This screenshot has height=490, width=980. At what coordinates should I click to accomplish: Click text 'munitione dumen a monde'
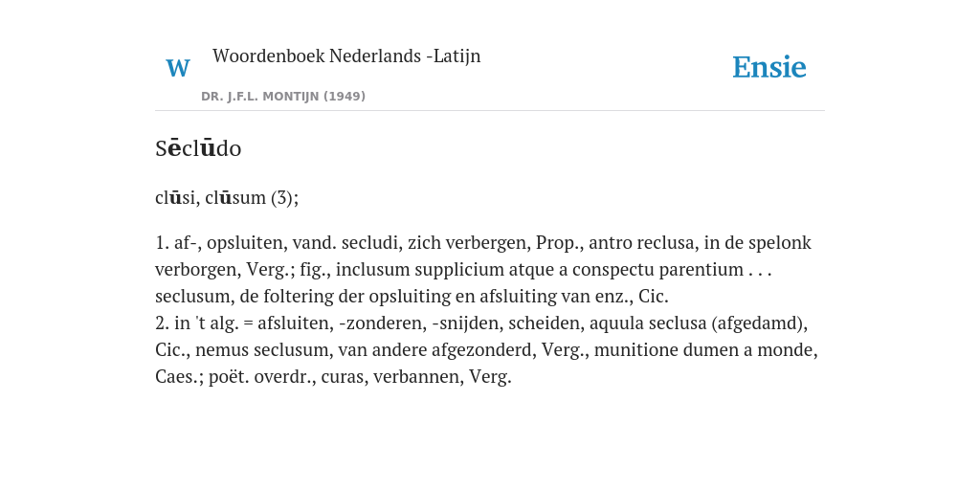705,350
